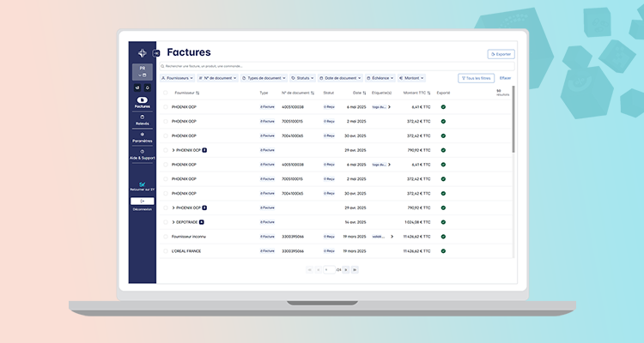Click the Exporter button

point(501,54)
